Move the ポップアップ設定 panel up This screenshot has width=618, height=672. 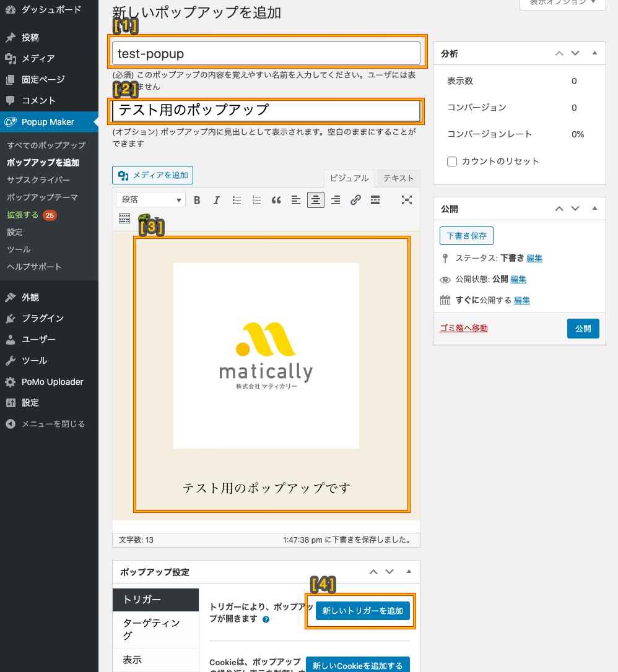373,572
